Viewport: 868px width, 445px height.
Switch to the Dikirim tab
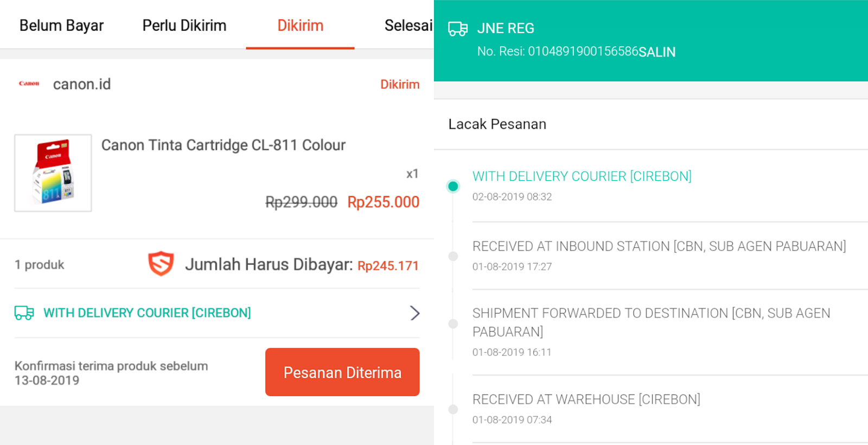(x=301, y=25)
